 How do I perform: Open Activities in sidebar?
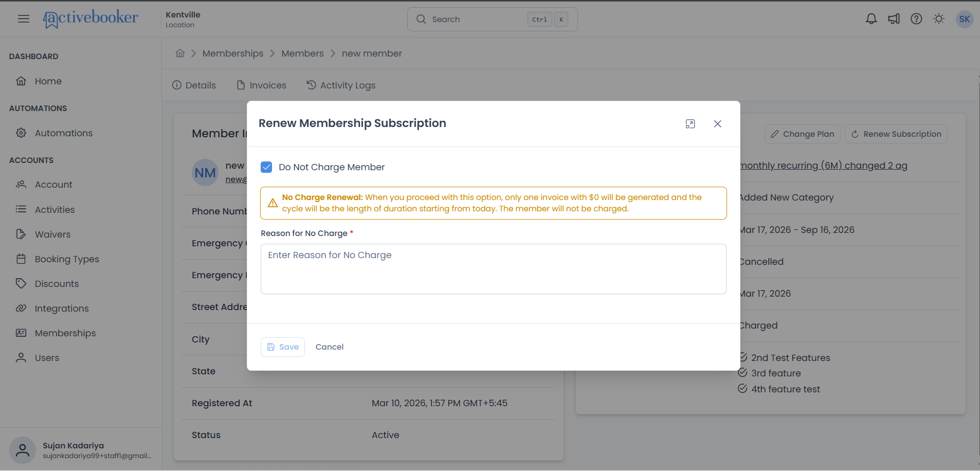click(55, 210)
